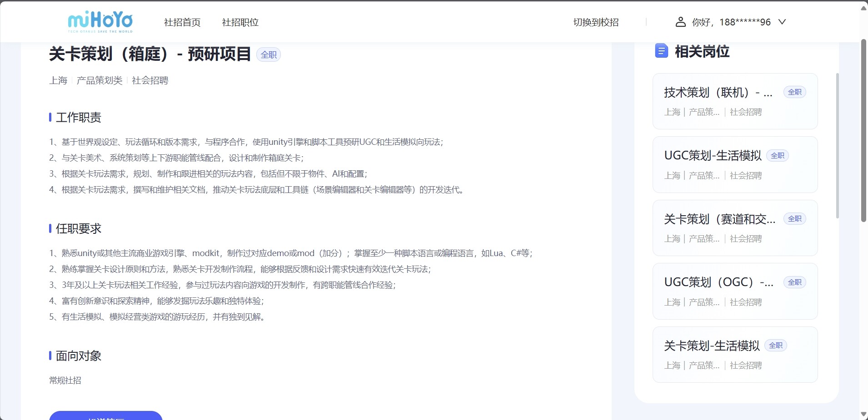The height and width of the screenshot is (420, 868).
Task: Open the 社招首页 menu item
Action: click(x=182, y=22)
